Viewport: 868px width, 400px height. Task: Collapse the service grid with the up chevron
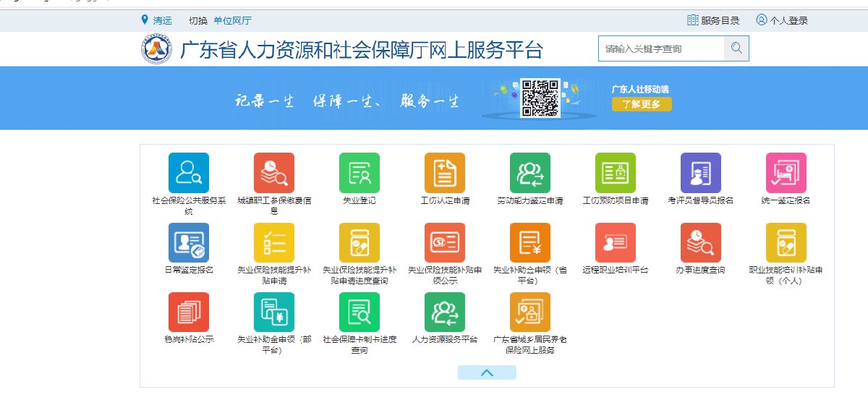487,373
